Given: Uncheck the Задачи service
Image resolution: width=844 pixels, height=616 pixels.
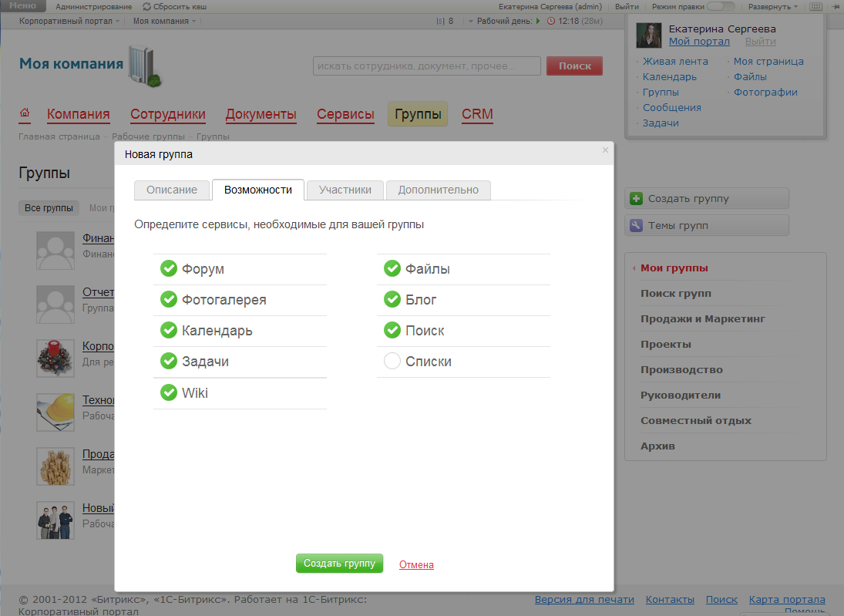Looking at the screenshot, I should pos(169,361).
